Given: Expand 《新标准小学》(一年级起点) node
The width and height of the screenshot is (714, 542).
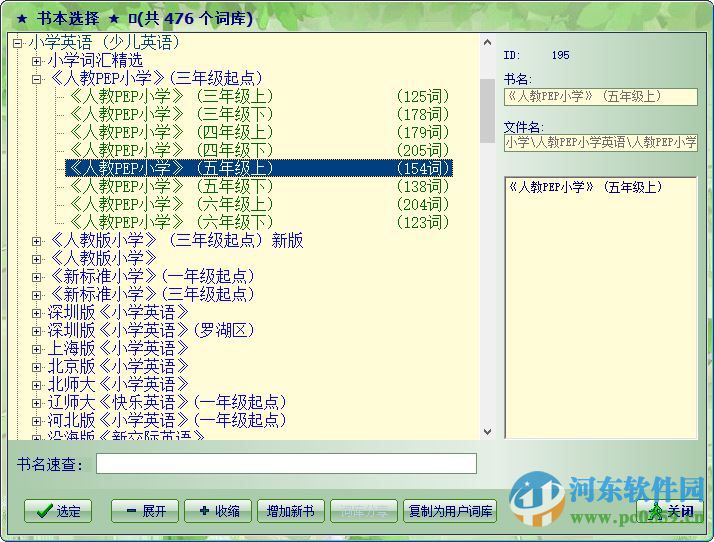Looking at the screenshot, I should (x=36, y=277).
